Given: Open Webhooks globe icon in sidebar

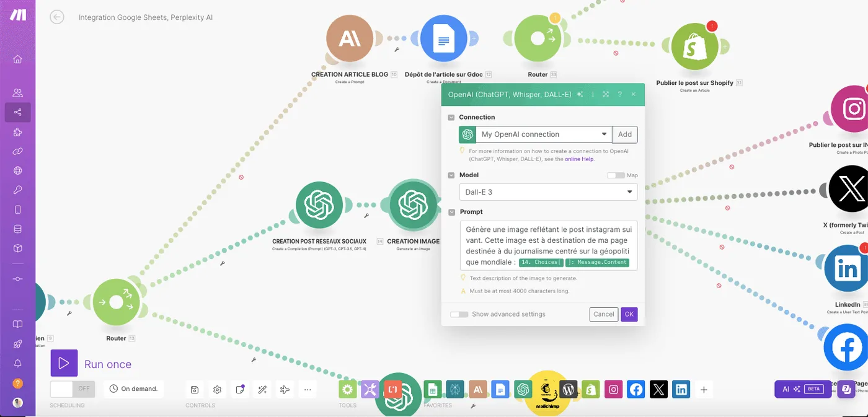Looking at the screenshot, I should click(17, 170).
